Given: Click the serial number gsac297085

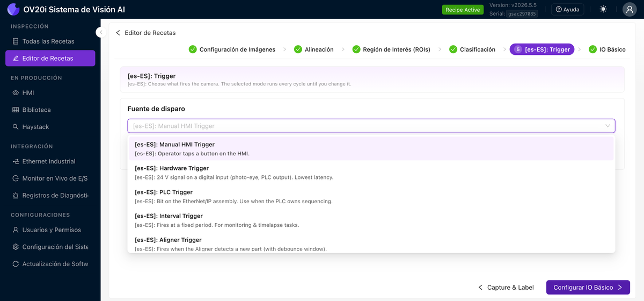Looking at the screenshot, I should pyautogui.click(x=522, y=14).
